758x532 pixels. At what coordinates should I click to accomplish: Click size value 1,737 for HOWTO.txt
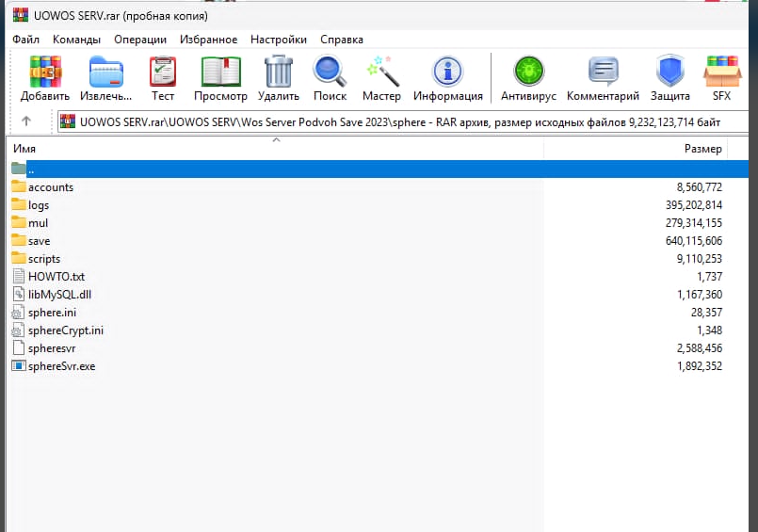tap(709, 277)
